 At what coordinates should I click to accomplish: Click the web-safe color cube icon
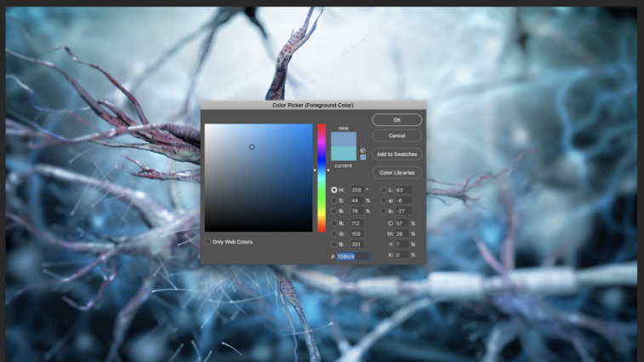[362, 151]
